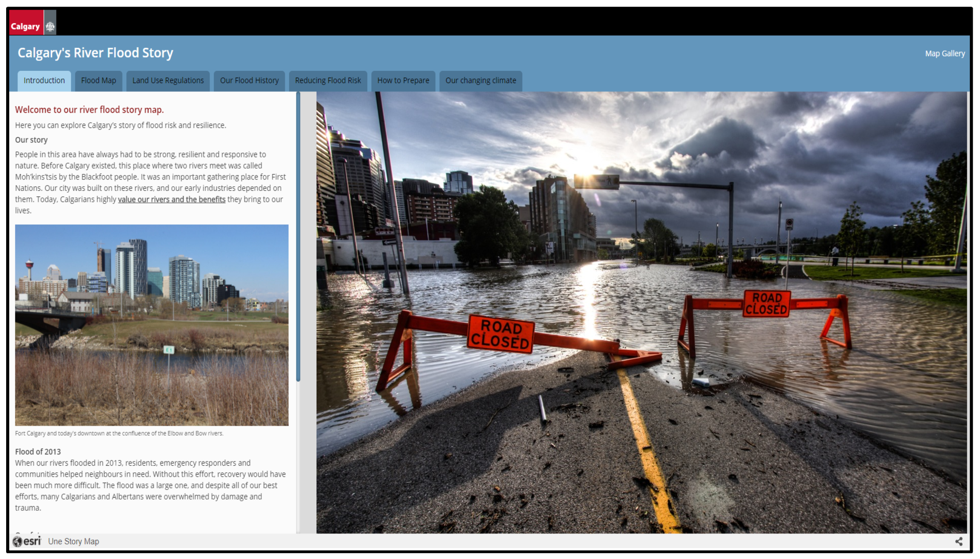Follow the 'value our rivers and the benefits' link

171,199
